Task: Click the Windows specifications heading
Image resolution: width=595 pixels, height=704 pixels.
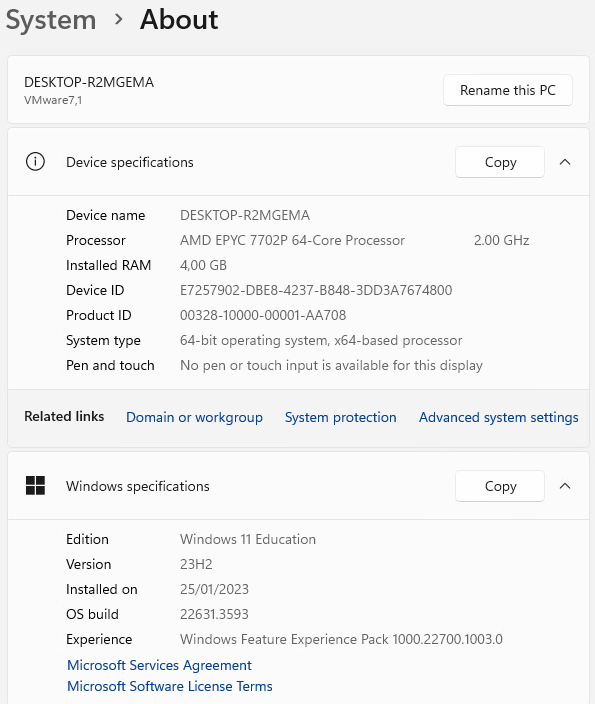Action: pos(138,486)
